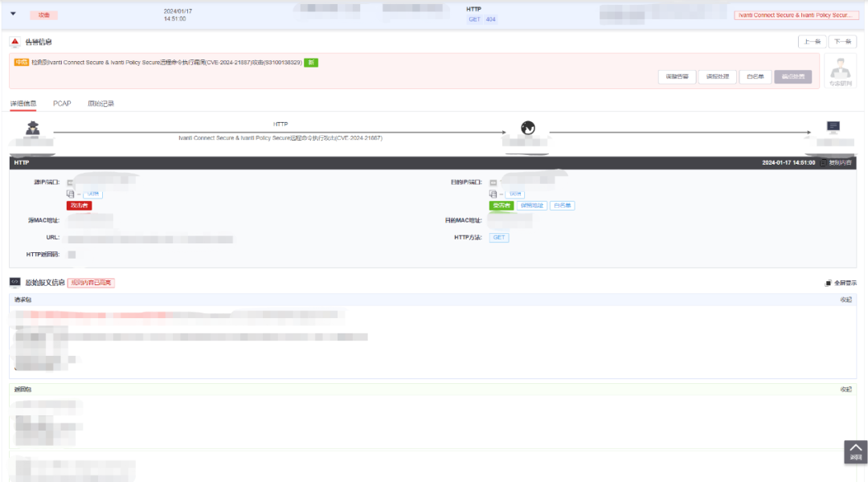Collapse the 返回包 response section with 收起
Screen dimensions: 868x482
[x=845, y=390]
